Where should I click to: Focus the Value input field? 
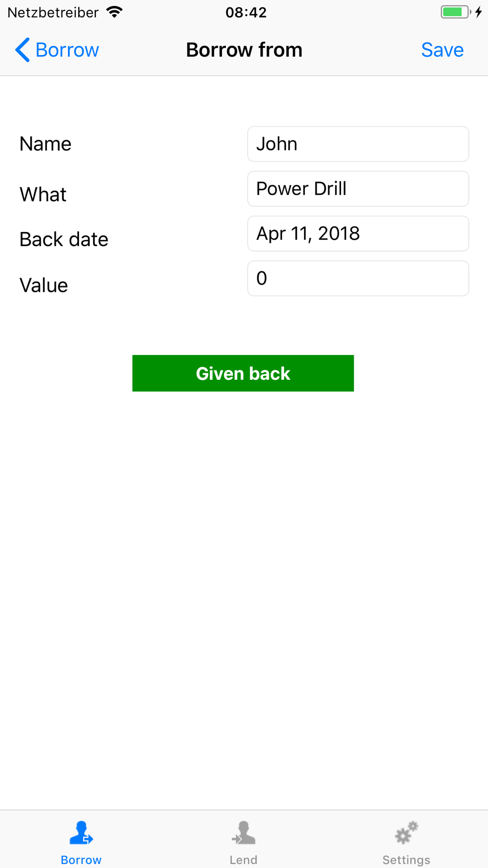[358, 278]
